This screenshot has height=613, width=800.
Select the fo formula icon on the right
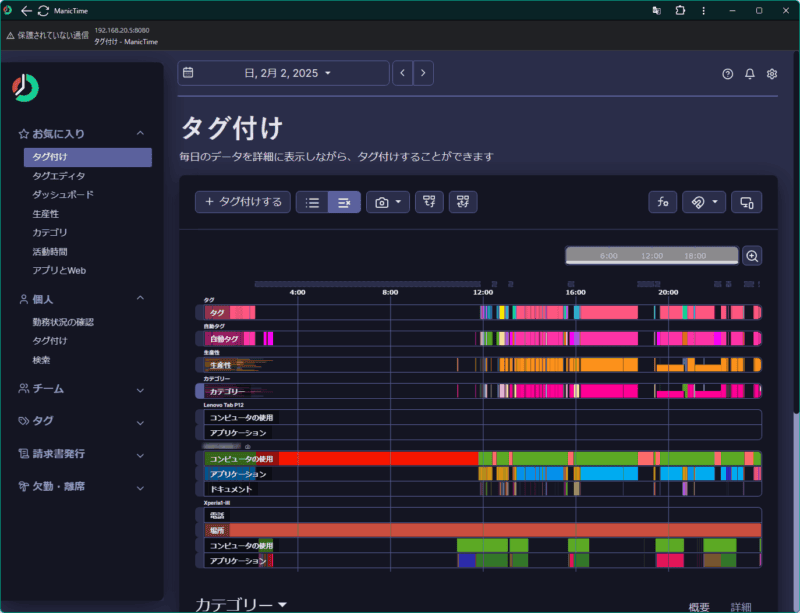point(663,202)
